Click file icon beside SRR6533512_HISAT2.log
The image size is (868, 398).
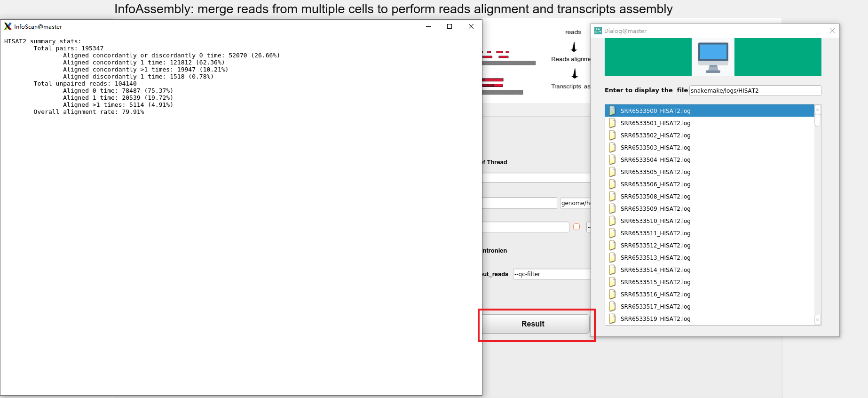coord(612,245)
